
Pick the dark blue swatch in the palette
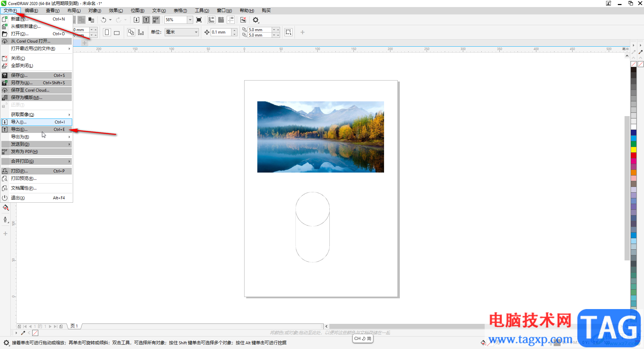point(634,133)
